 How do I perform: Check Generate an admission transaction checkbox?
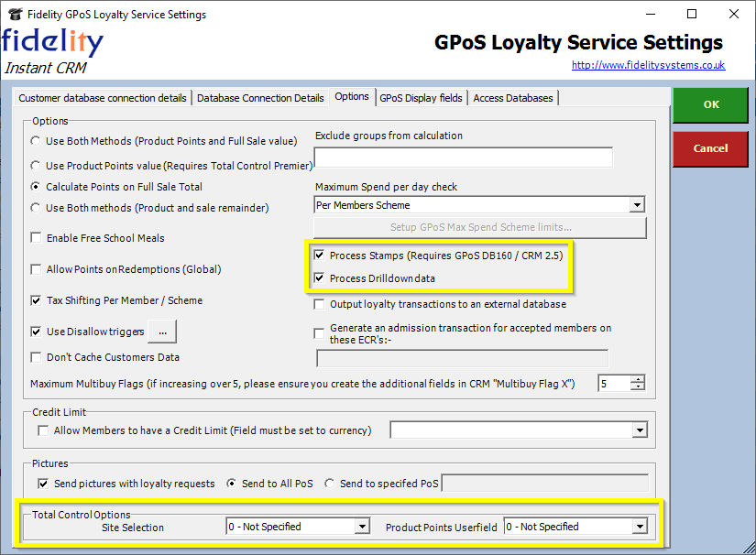click(x=319, y=333)
